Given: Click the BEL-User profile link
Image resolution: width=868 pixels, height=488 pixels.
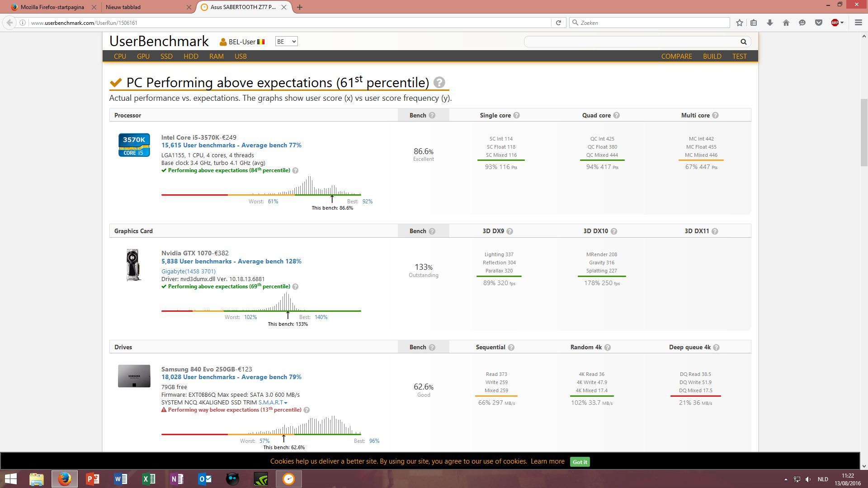Looking at the screenshot, I should 242,42.
